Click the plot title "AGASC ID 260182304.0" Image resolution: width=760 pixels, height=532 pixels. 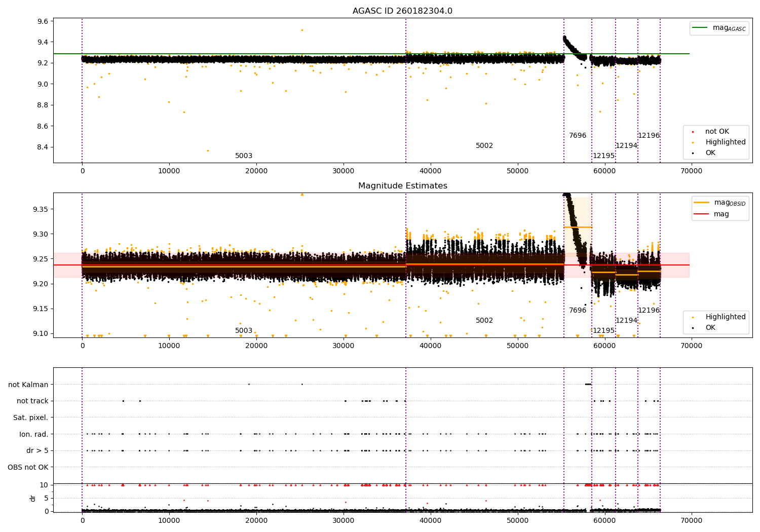(x=402, y=11)
